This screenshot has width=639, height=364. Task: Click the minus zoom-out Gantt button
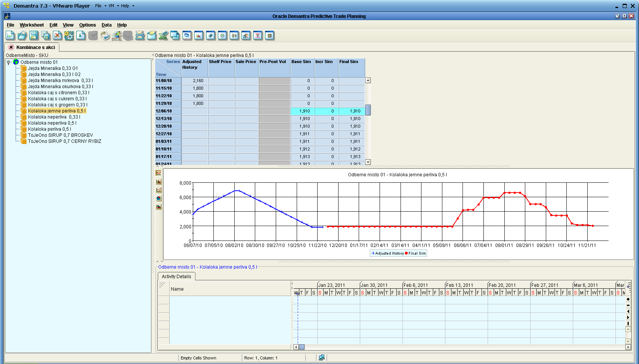click(628, 305)
